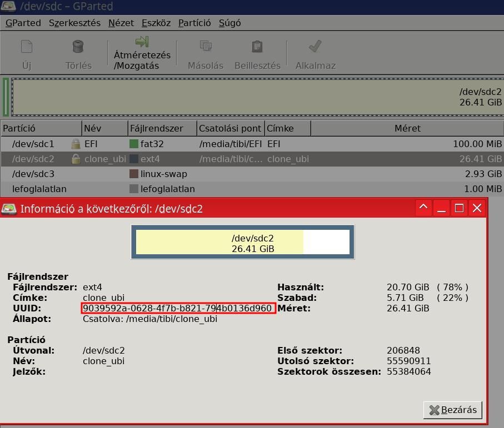Screen dimensions: 504x428
Task: Click the '( 22% )' free percentage
Action: 452,298
